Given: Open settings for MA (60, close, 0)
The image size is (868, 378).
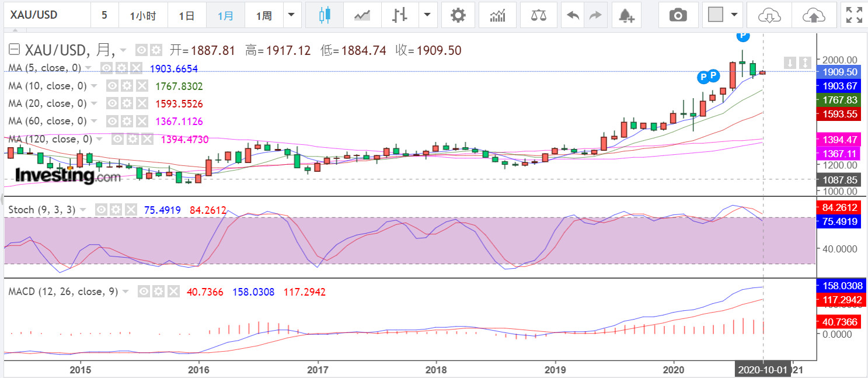Looking at the screenshot, I should click(x=126, y=121).
